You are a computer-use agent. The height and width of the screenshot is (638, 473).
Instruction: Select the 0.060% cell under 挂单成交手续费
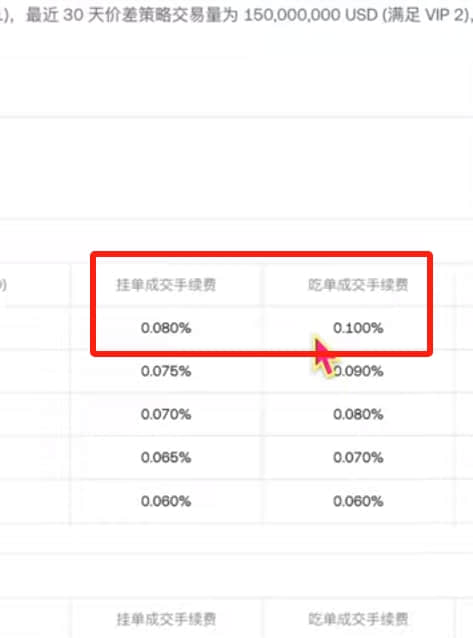166,501
